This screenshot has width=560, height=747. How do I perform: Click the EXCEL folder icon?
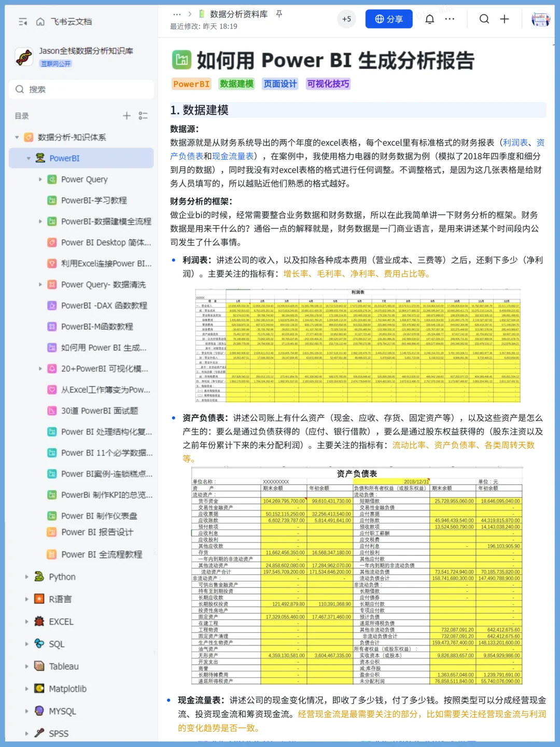coord(39,621)
